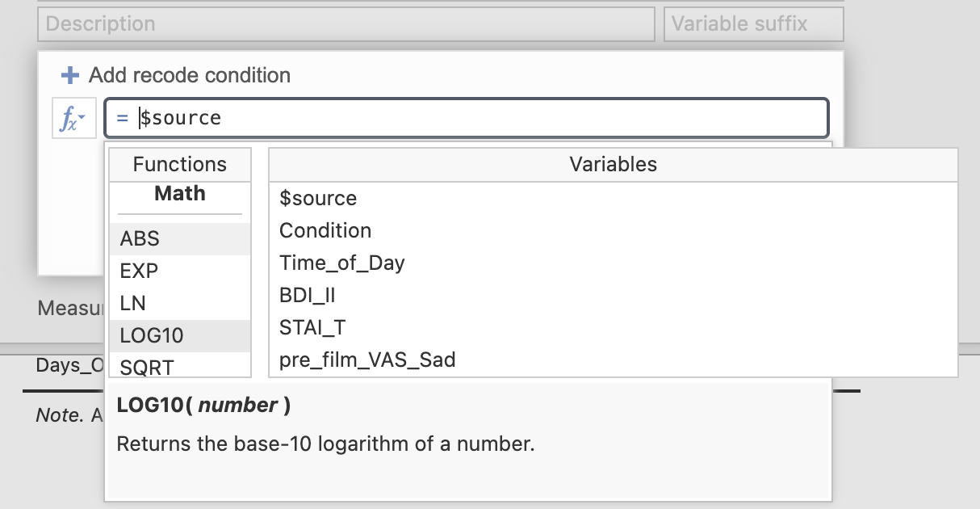Select the STAI_T variable

613,327
